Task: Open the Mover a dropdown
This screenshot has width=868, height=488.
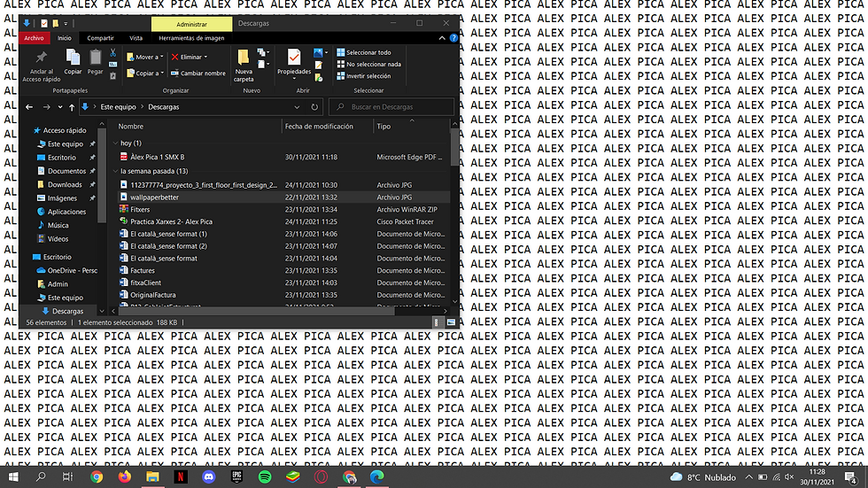Action: (145, 57)
